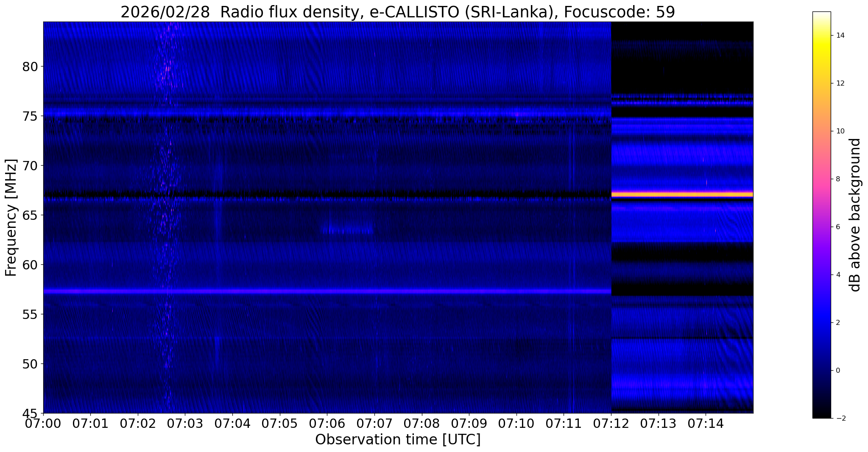Viewport: 868px width, 452px height.
Task: Click the 45 MHz frequency tick label
Action: pyautogui.click(x=31, y=413)
